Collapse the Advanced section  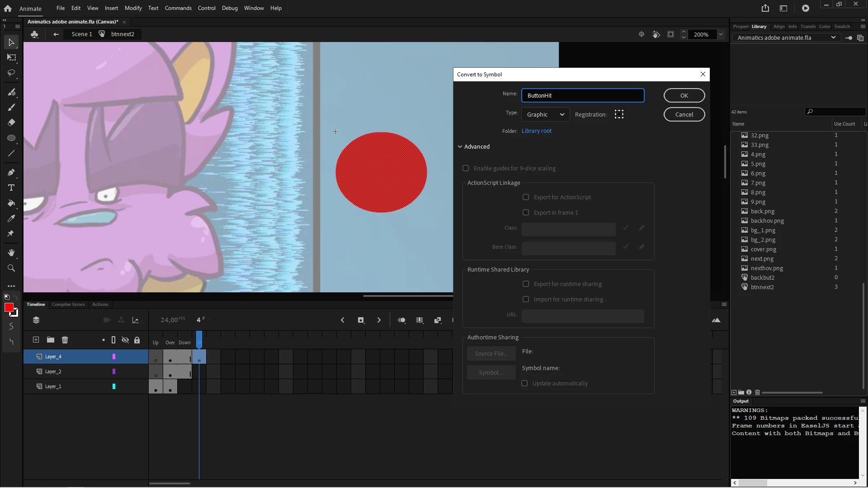click(460, 146)
